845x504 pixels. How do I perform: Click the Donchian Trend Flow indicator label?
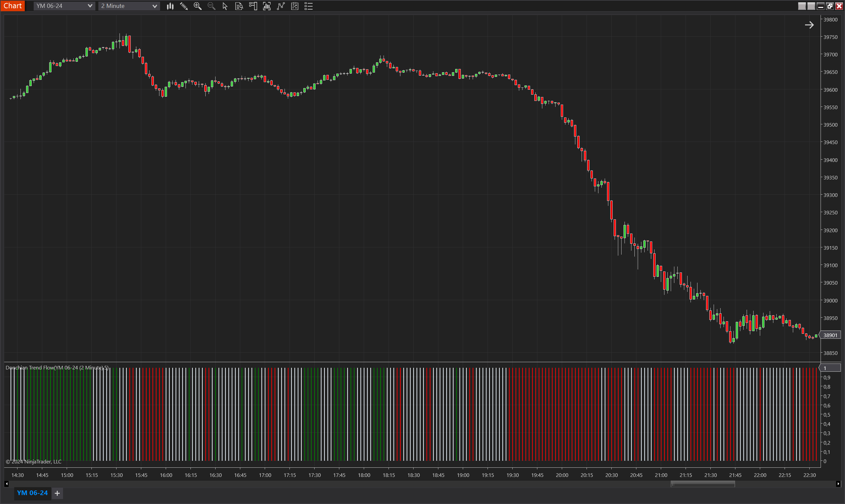[57, 367]
